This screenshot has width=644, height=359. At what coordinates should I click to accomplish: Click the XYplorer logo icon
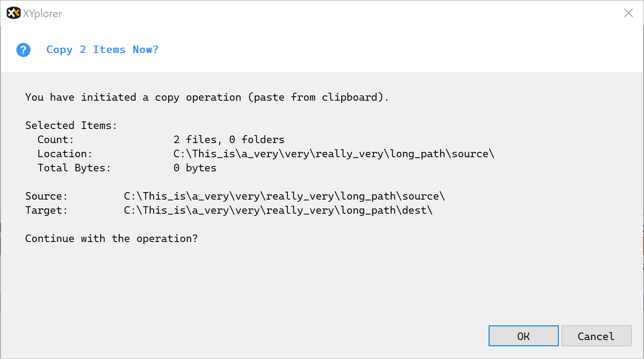13,13
